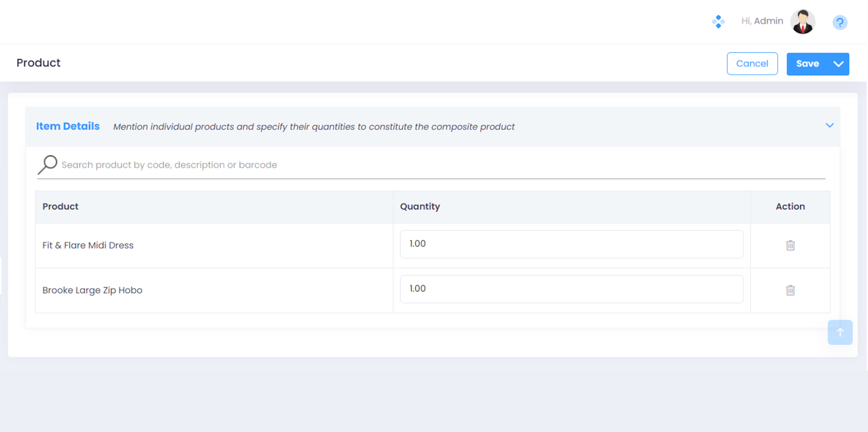Viewport: 868px width, 432px height.
Task: Click the Quantity column header
Action: [x=420, y=207]
